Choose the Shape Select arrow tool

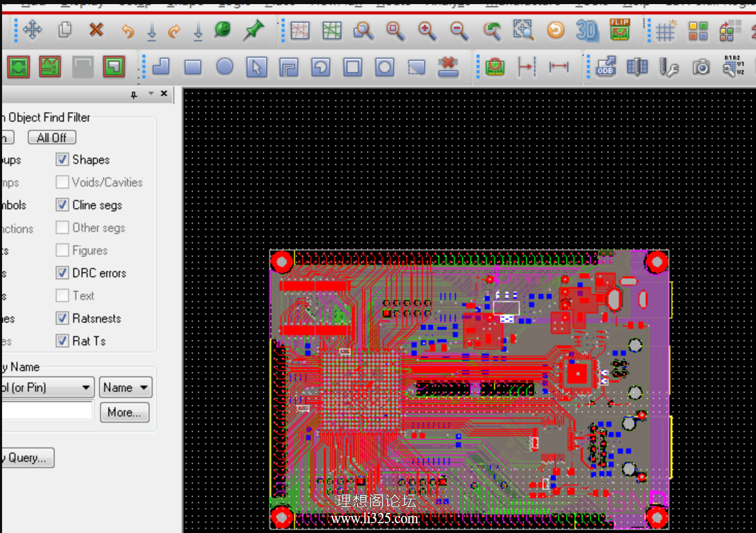[x=257, y=67]
